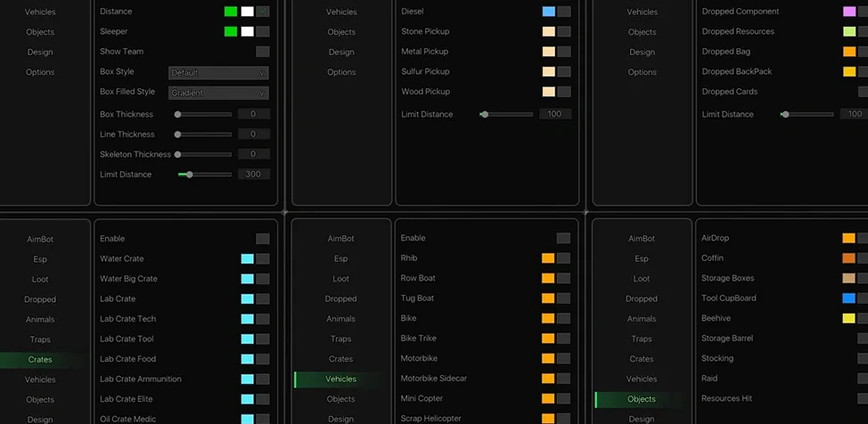
Task: Tick the Stone Pickup checkbox
Action: [x=564, y=31]
